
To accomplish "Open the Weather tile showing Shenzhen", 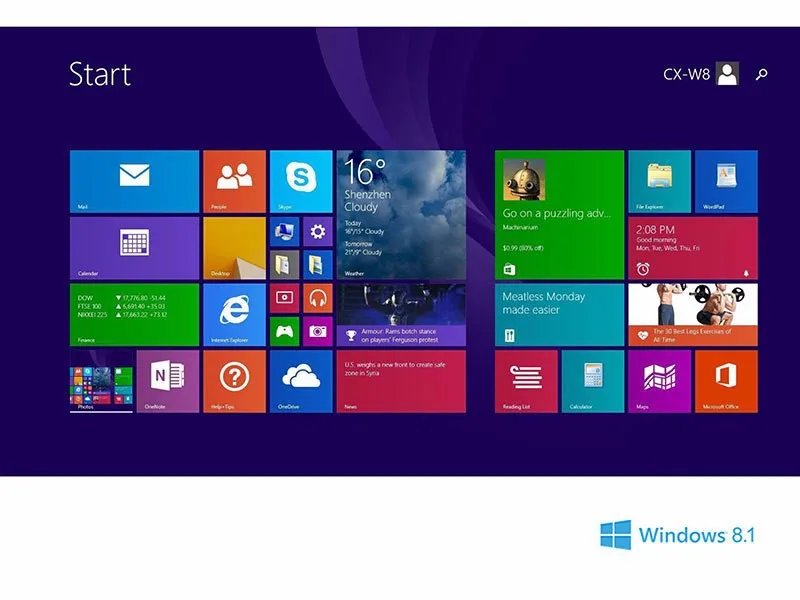I will (x=401, y=215).
